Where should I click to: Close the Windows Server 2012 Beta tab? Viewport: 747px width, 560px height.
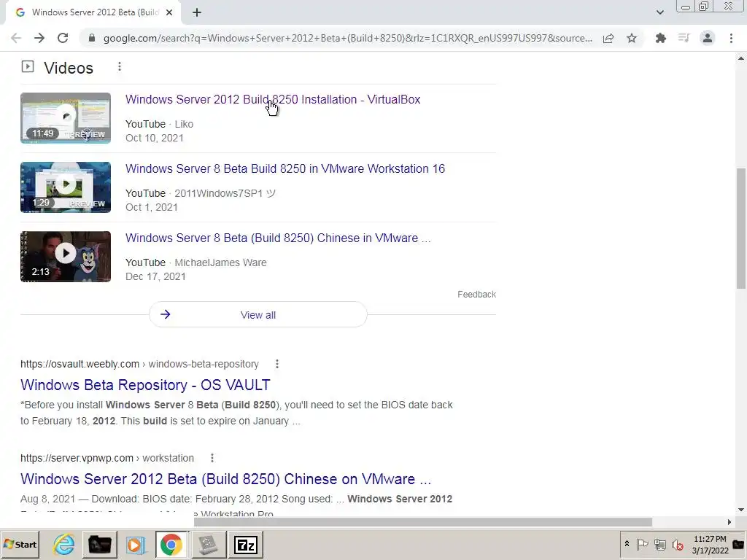click(169, 12)
